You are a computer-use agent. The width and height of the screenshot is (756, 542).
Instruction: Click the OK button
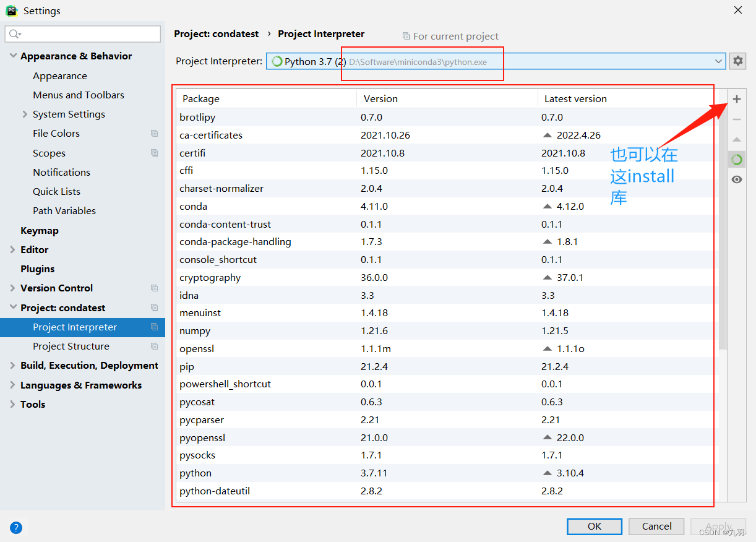point(595,526)
